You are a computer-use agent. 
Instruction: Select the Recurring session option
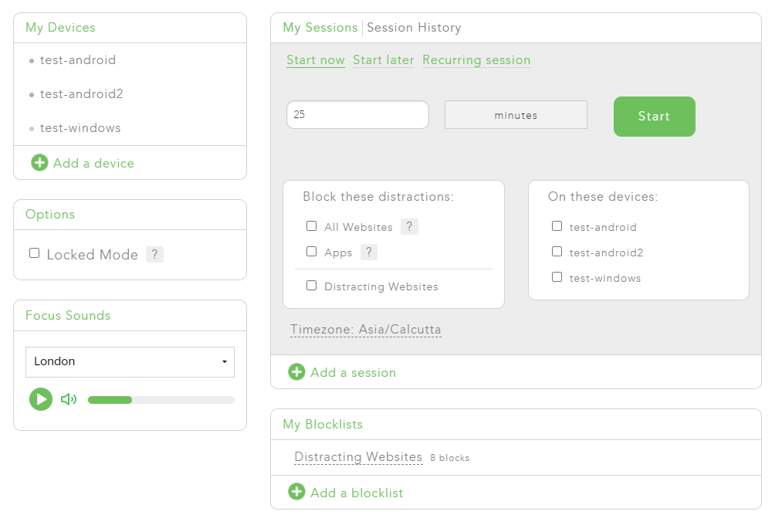click(476, 60)
